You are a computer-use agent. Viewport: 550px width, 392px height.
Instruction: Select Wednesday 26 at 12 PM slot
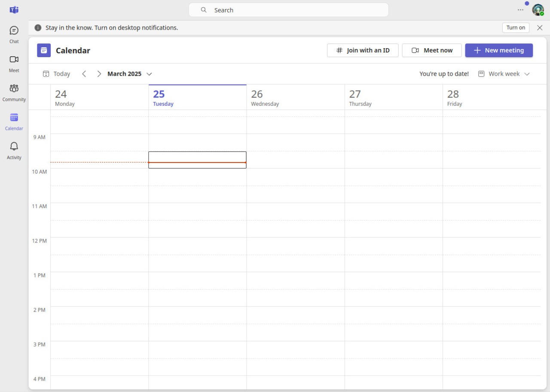click(296, 246)
